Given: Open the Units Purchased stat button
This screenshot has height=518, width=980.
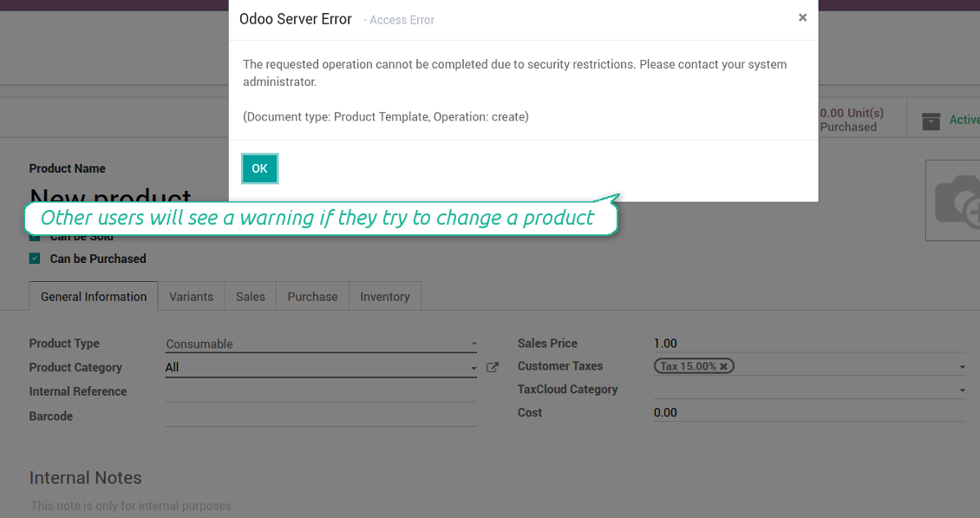Looking at the screenshot, I should 862,120.
